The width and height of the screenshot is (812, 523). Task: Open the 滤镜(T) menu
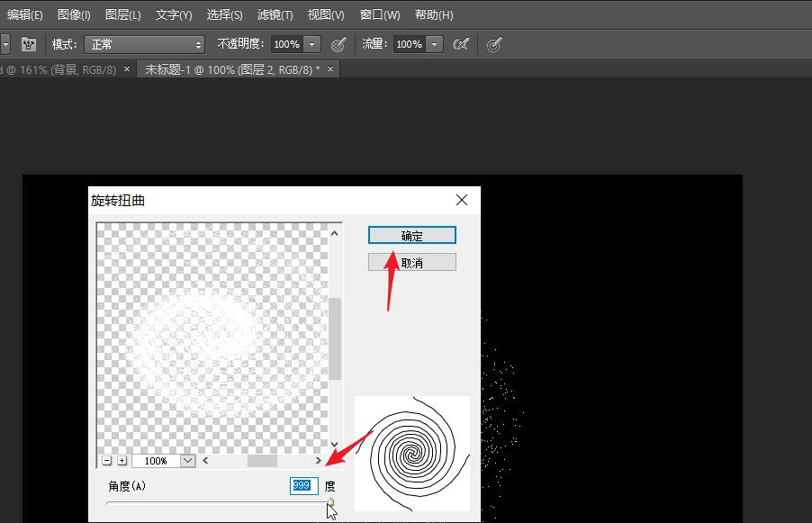(275, 14)
